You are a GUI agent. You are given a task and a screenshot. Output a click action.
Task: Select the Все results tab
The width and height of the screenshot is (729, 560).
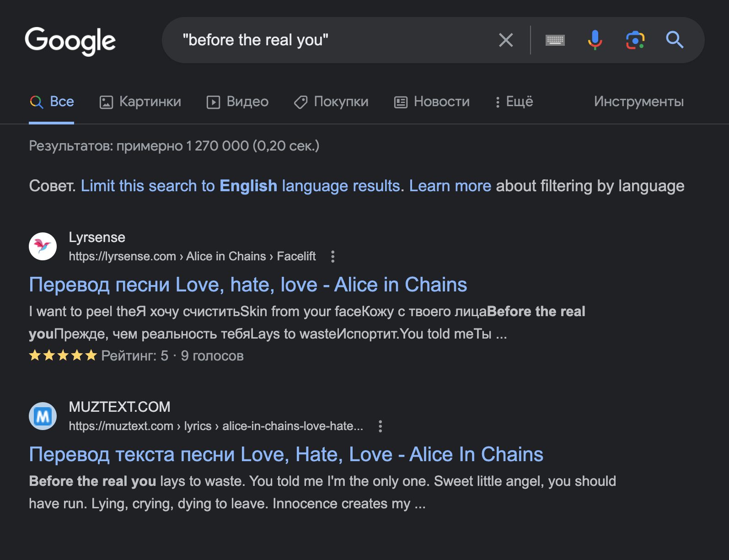[52, 102]
